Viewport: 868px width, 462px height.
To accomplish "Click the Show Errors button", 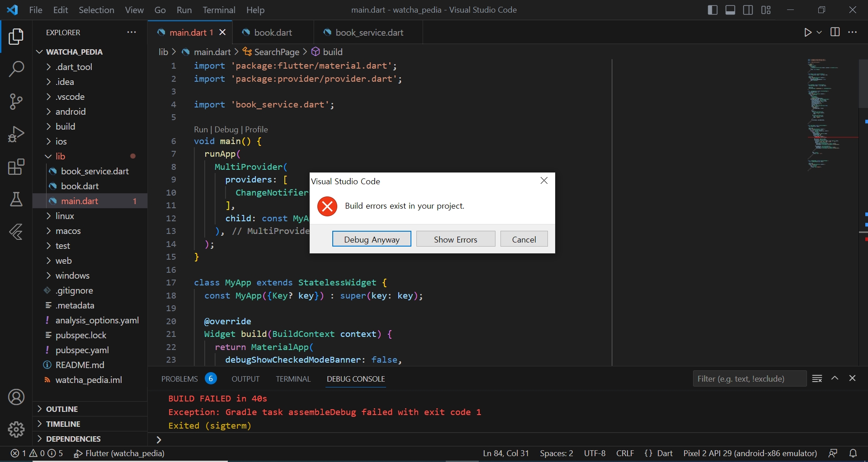I will (456, 239).
